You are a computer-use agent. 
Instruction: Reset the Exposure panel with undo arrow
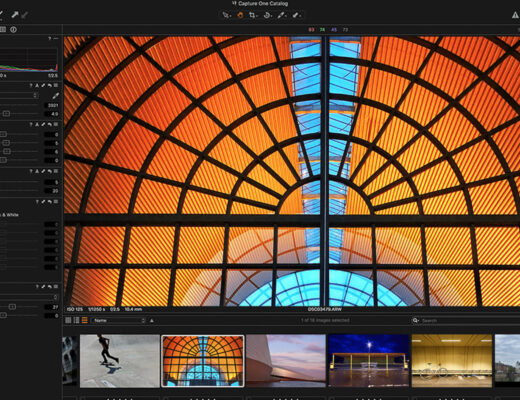(50, 124)
